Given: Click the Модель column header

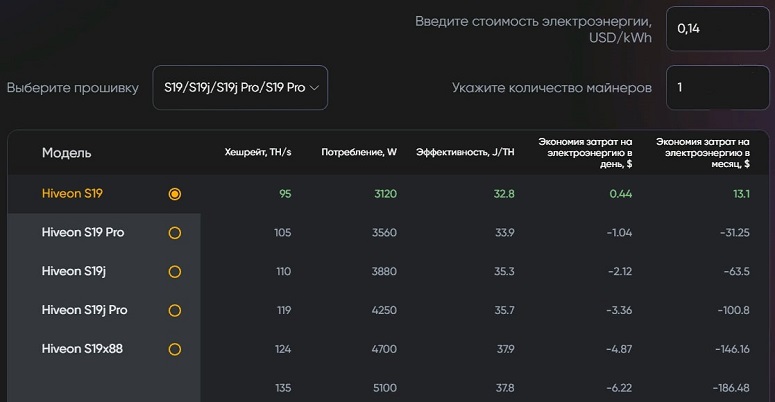Looking at the screenshot, I should (x=67, y=153).
